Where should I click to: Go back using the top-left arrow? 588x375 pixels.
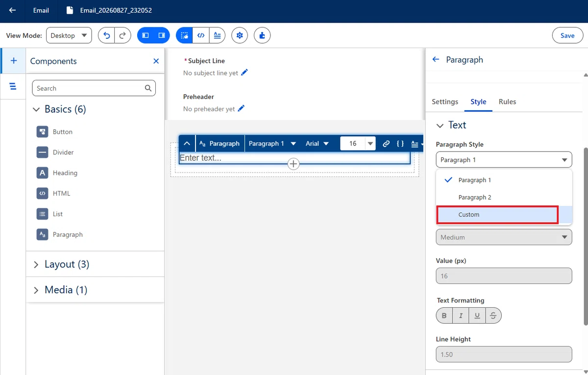12,10
